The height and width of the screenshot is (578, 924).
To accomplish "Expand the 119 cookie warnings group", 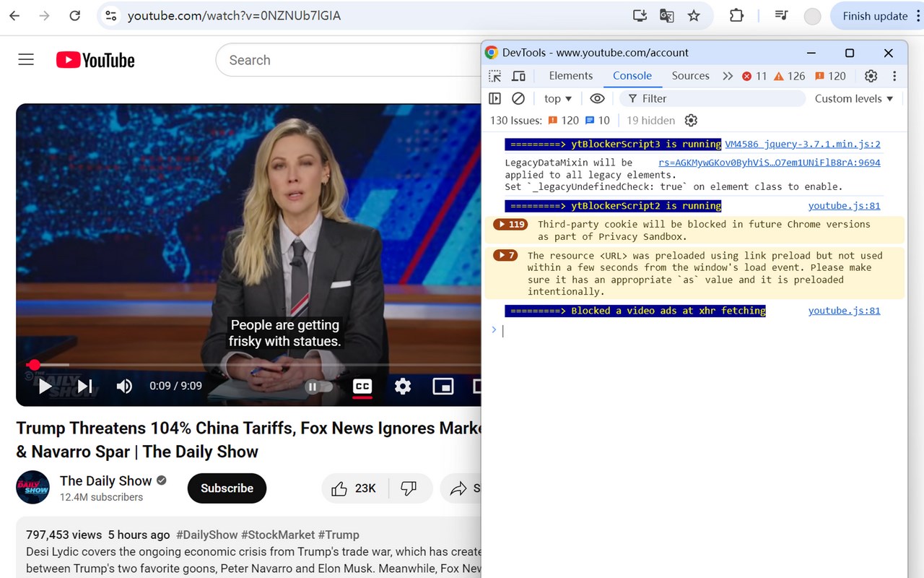I will click(x=510, y=224).
